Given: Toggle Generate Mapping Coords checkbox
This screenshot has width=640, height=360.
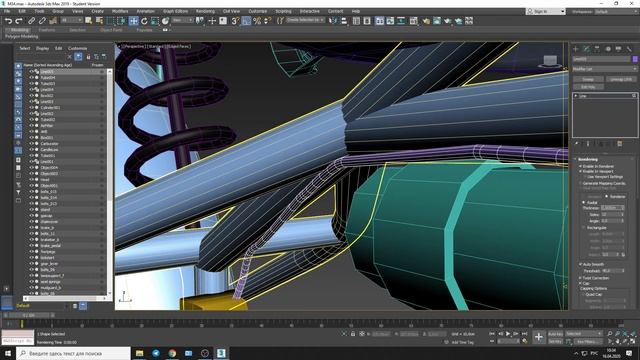Looking at the screenshot, I should pos(580,183).
